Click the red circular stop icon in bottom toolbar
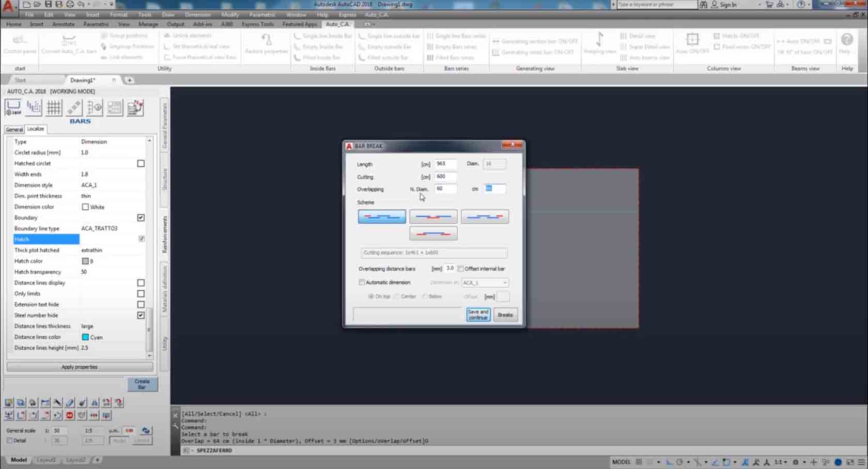 (x=70, y=415)
